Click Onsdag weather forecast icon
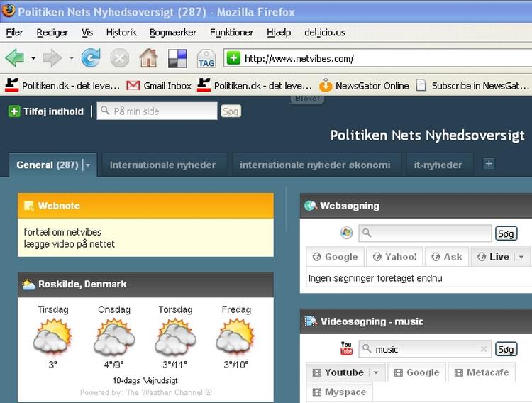Screen dimensions: 532x403 114,337
